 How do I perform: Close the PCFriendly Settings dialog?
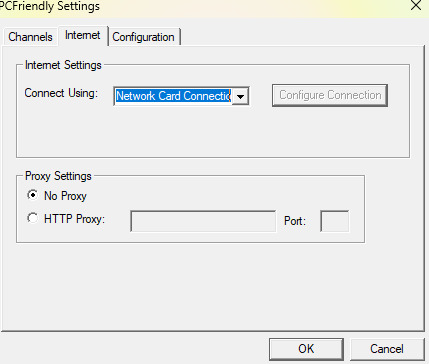[416, 6]
